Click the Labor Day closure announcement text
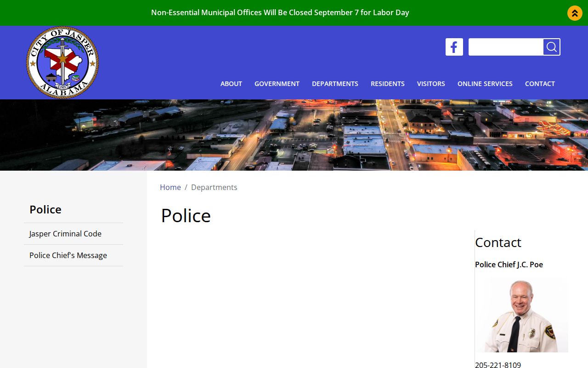Viewport: 588px width, 368px height. coord(280,12)
